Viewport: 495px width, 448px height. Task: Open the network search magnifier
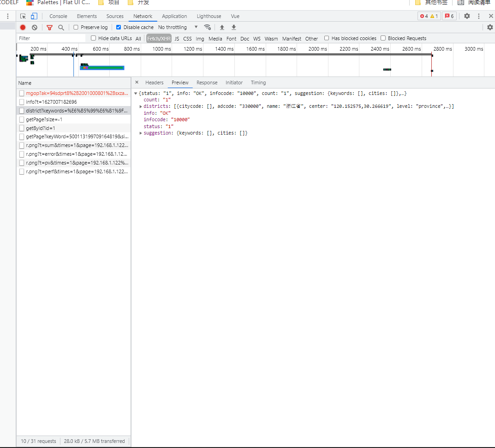(x=61, y=28)
